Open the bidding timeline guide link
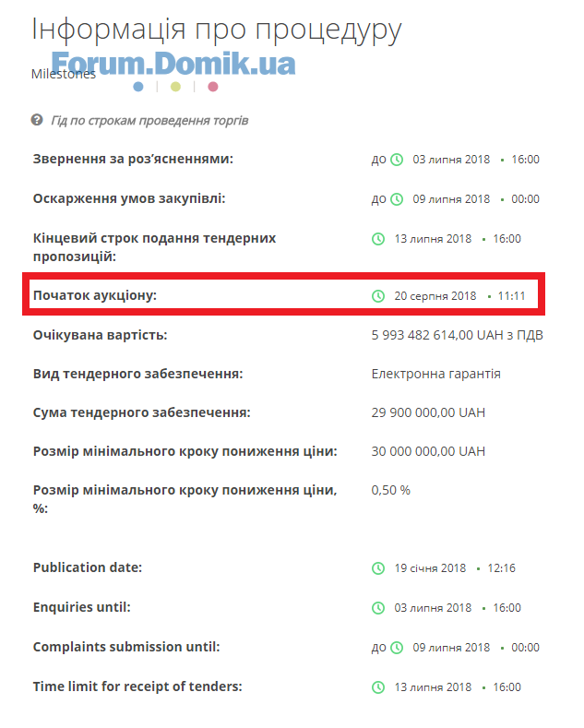This screenshot has width=584, height=728. pos(149,121)
